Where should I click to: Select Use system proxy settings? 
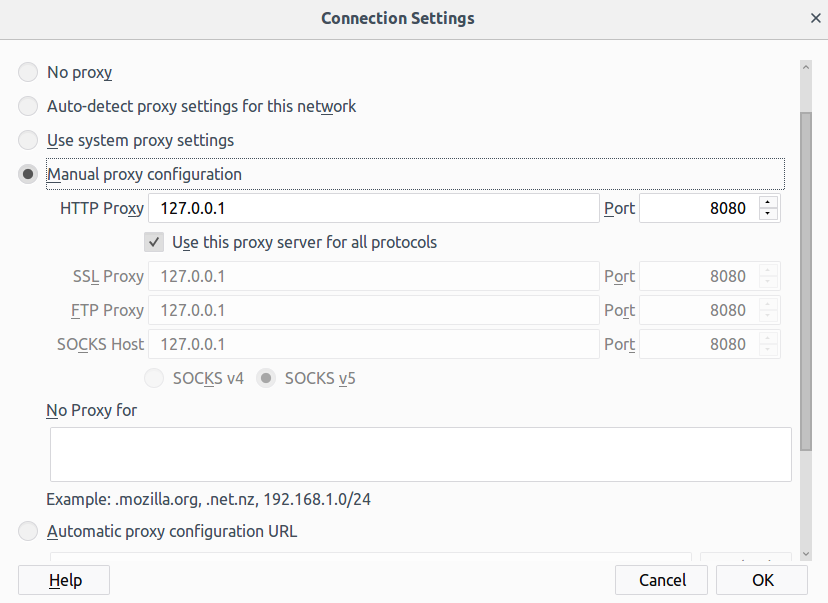tap(28, 140)
